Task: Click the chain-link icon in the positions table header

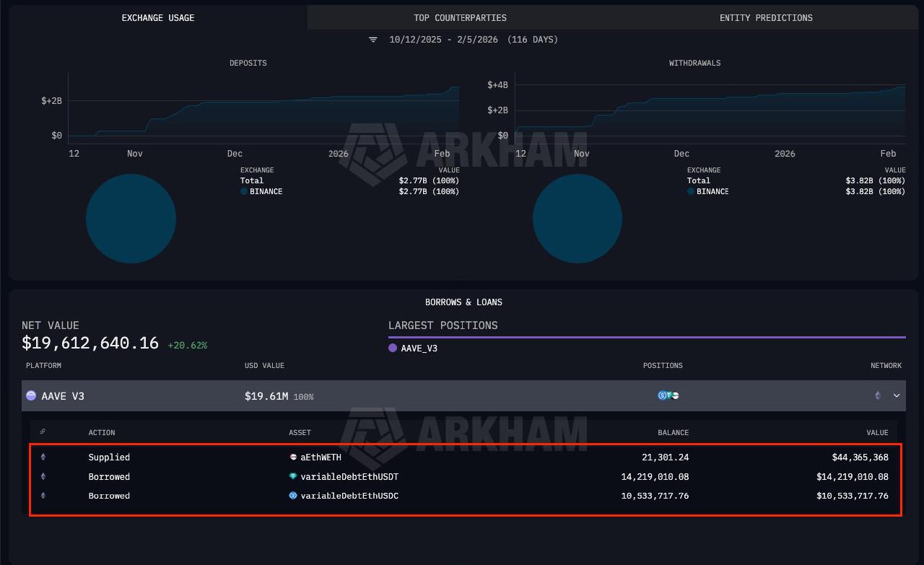Action: [43, 432]
